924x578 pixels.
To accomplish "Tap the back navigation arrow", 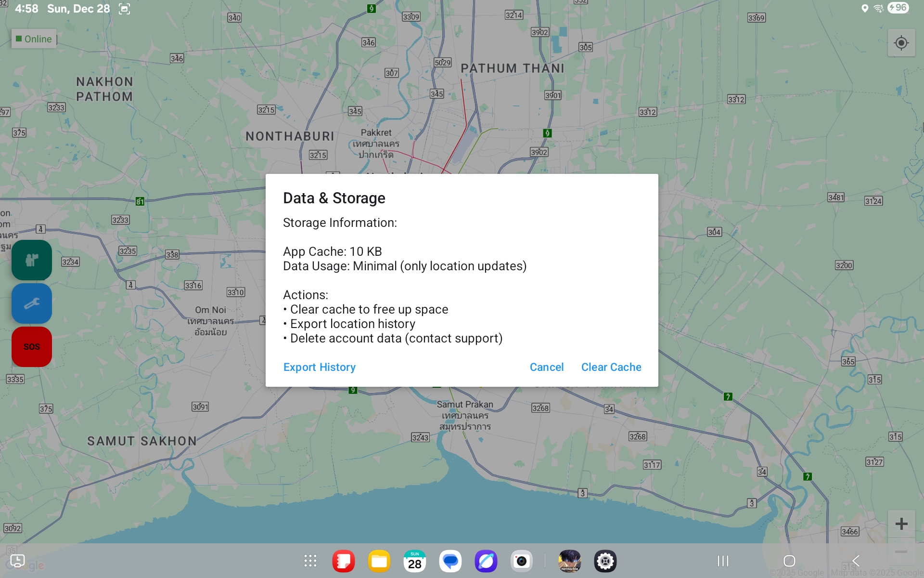I will click(x=856, y=561).
